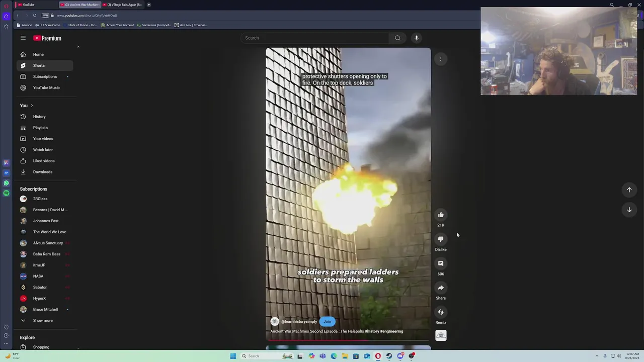The image size is (644, 362).
Task: Seek on the Short's red progress bar
Action: pos(348,340)
